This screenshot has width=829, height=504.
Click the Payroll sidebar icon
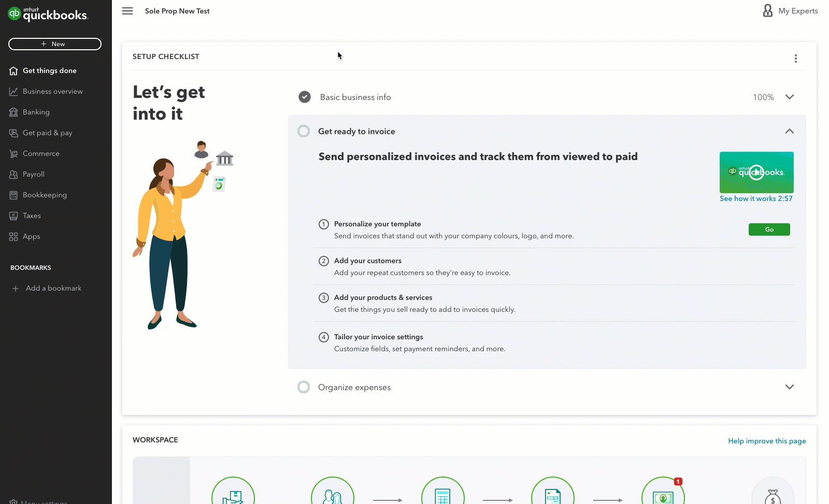tap(13, 175)
